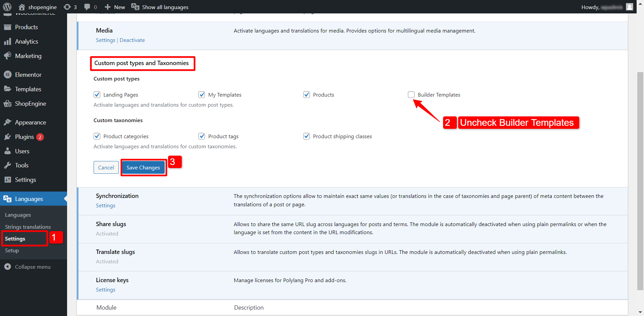Click the shopengine home icon
Screen dimensions: 644x316
pos(22,7)
